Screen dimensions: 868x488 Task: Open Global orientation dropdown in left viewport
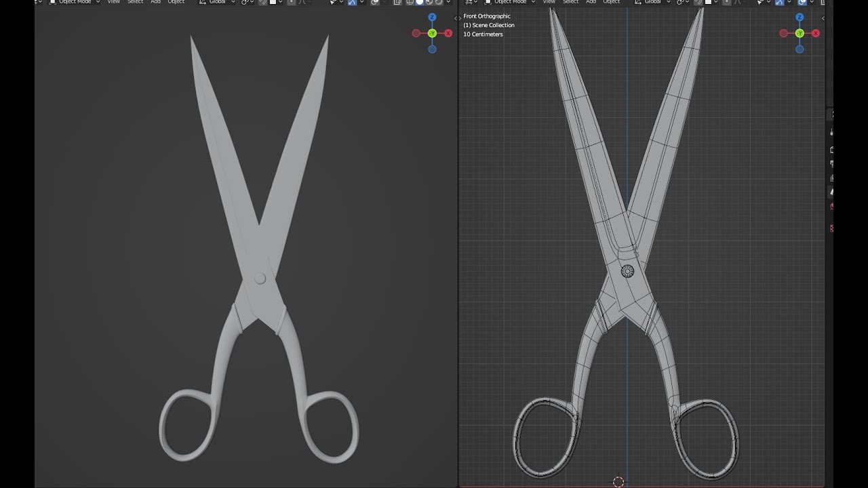(217, 2)
